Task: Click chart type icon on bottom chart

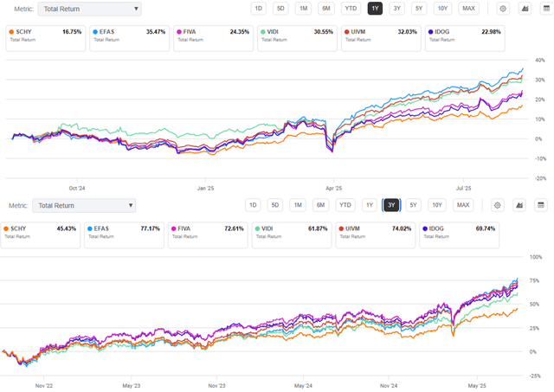Action: coord(519,205)
